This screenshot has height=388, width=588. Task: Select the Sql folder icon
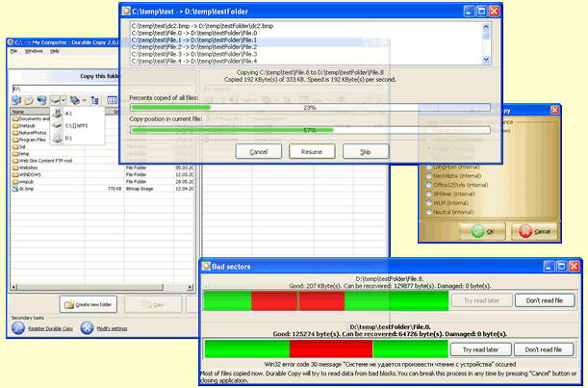[15, 146]
